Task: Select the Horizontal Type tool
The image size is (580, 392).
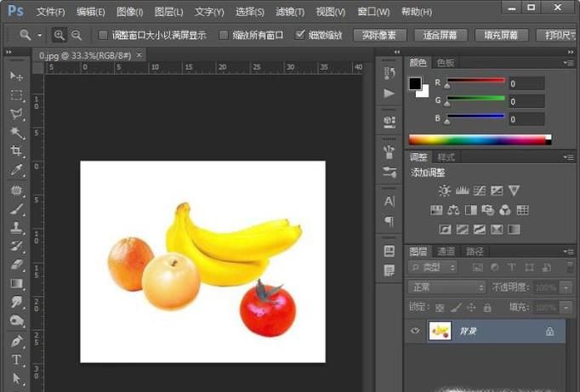Action: click(x=16, y=360)
